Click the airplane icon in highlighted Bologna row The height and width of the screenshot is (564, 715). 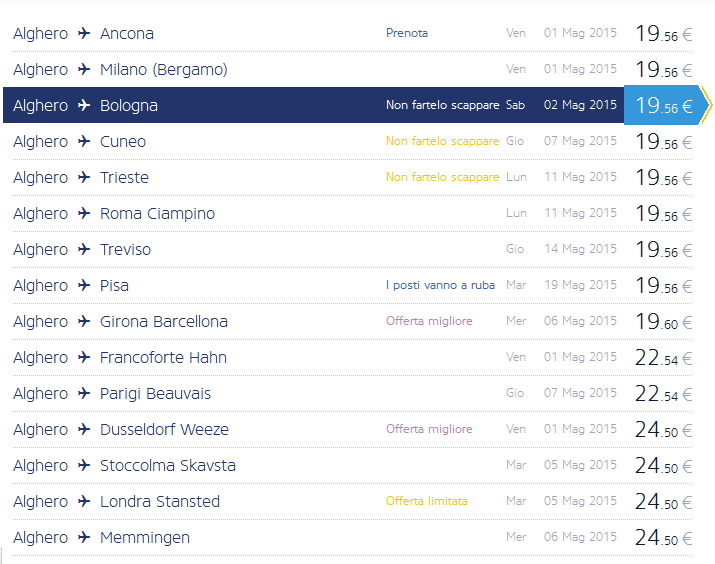(84, 105)
